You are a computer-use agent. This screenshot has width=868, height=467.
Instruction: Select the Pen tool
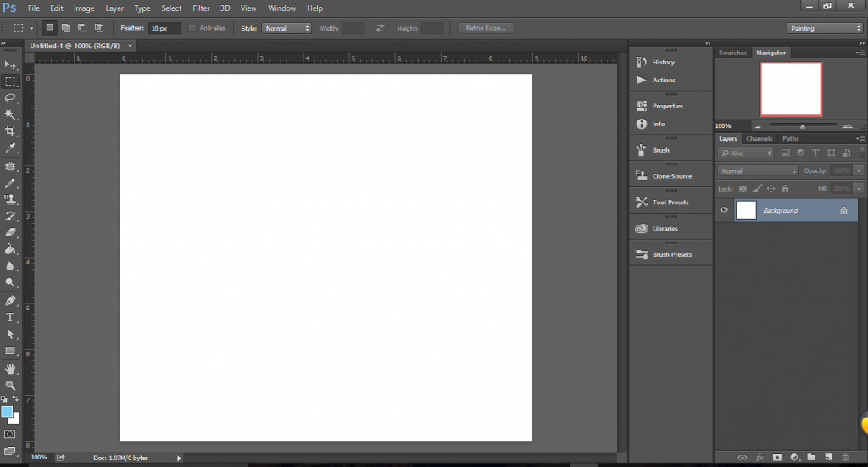pyautogui.click(x=10, y=300)
